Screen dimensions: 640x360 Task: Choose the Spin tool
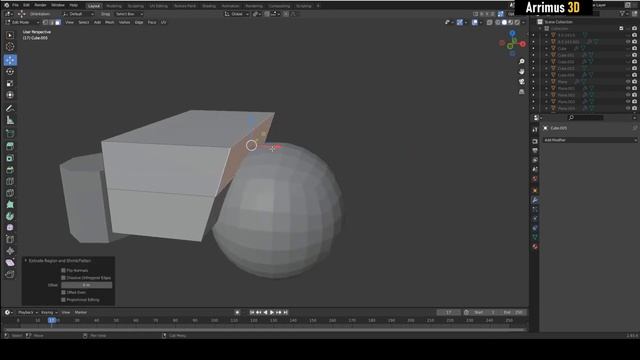pyautogui.click(x=10, y=216)
